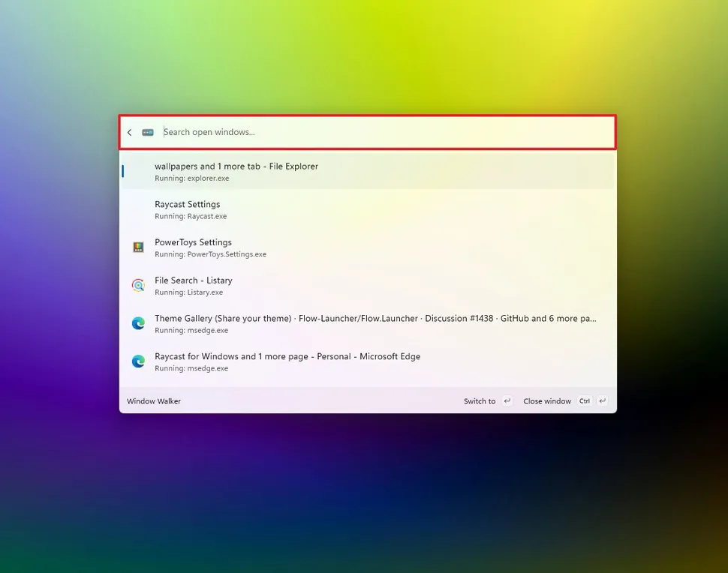Click the Enter key glyph next to Switch to
The width and height of the screenshot is (728, 573).
click(507, 400)
